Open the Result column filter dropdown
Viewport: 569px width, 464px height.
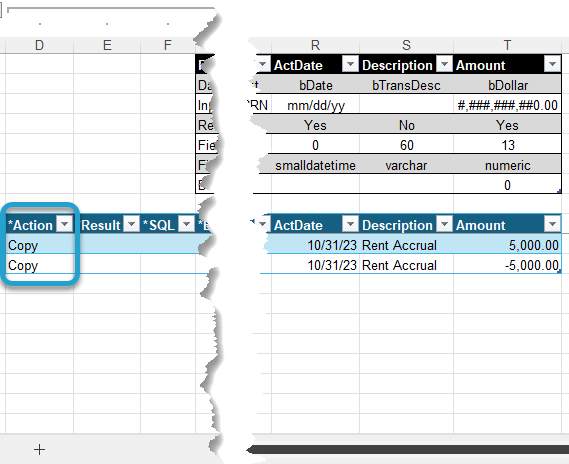131,225
